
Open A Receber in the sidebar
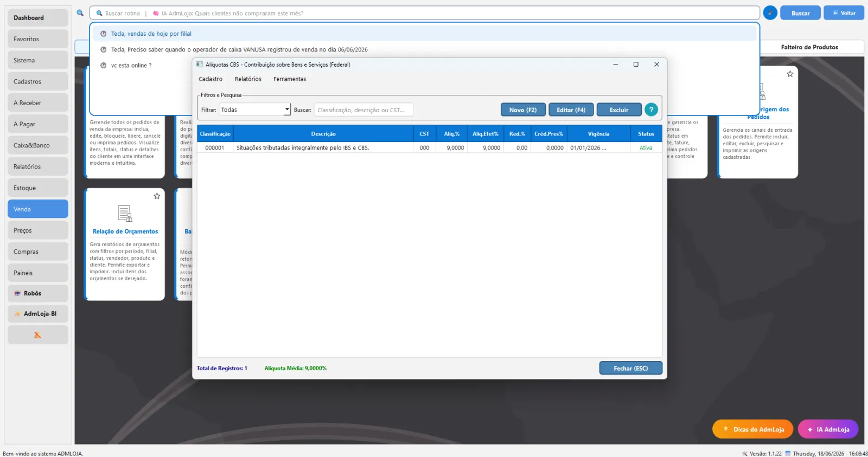pos(37,103)
